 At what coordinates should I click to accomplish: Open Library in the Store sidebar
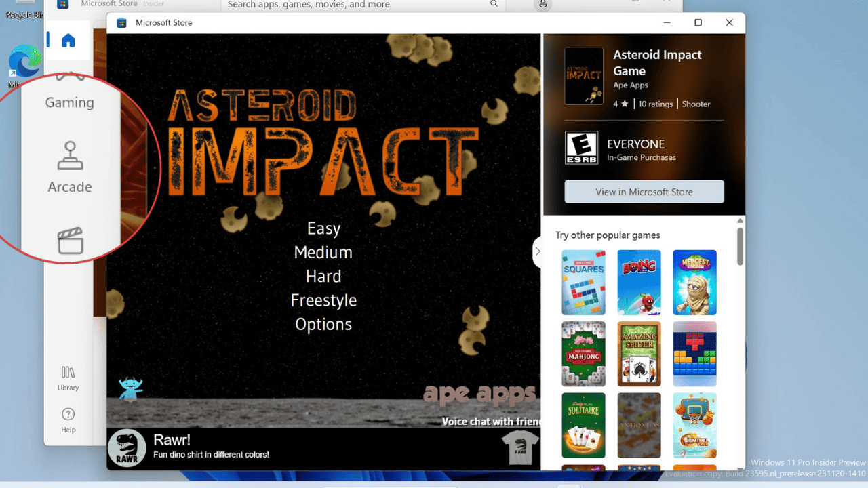pyautogui.click(x=68, y=378)
